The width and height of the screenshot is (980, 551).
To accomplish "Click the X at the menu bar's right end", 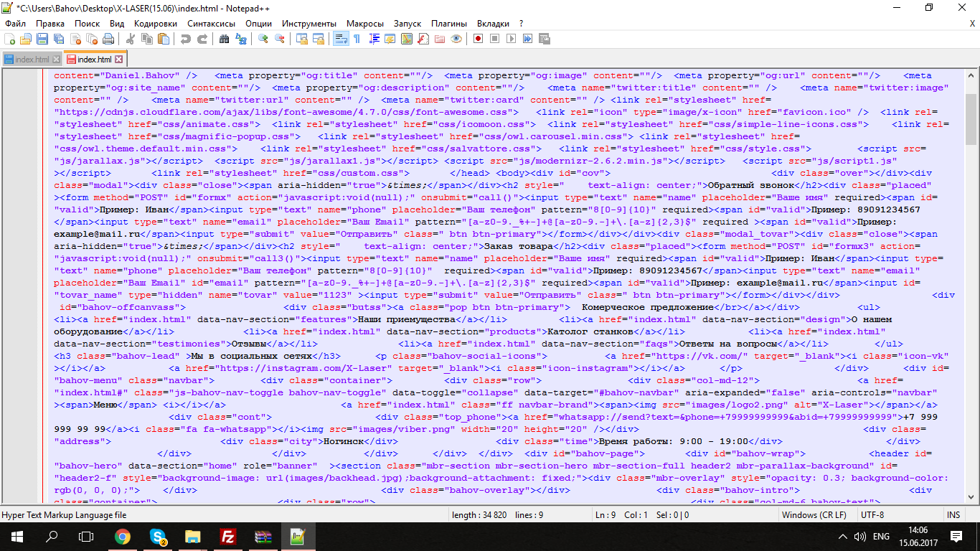I will pyautogui.click(x=973, y=24).
